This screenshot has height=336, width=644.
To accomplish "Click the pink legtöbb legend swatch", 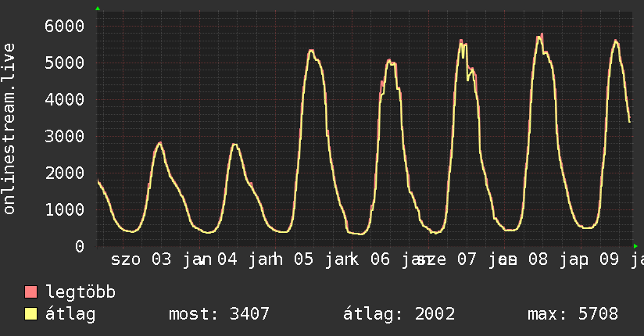I will (30, 291).
